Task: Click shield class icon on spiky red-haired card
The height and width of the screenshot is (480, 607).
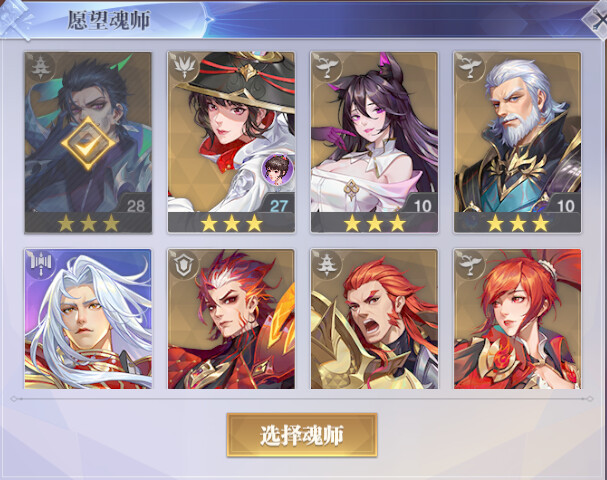Action: 184,264
